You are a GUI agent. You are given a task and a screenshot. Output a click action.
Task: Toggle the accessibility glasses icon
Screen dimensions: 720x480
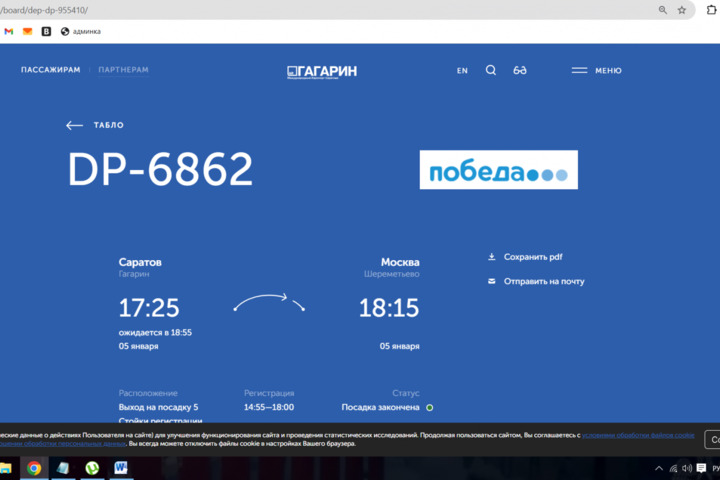pyautogui.click(x=520, y=71)
